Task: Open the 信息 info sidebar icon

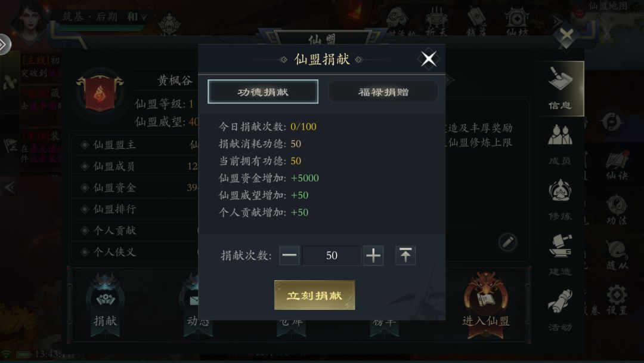Action: click(x=560, y=88)
